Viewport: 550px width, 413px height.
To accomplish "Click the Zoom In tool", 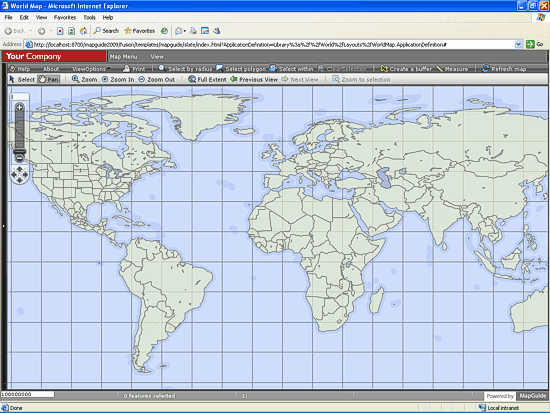I will [118, 79].
